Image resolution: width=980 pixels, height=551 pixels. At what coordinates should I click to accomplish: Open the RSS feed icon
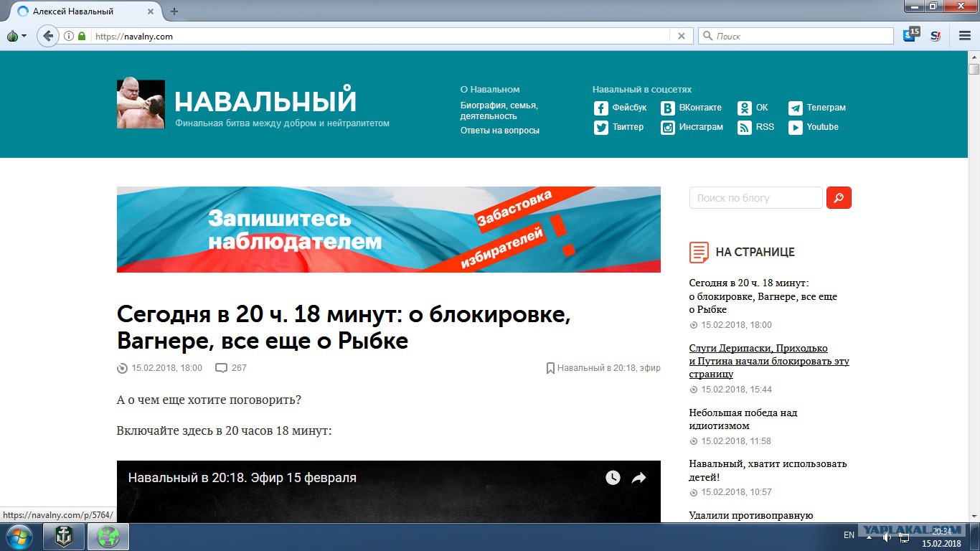pyautogui.click(x=745, y=128)
